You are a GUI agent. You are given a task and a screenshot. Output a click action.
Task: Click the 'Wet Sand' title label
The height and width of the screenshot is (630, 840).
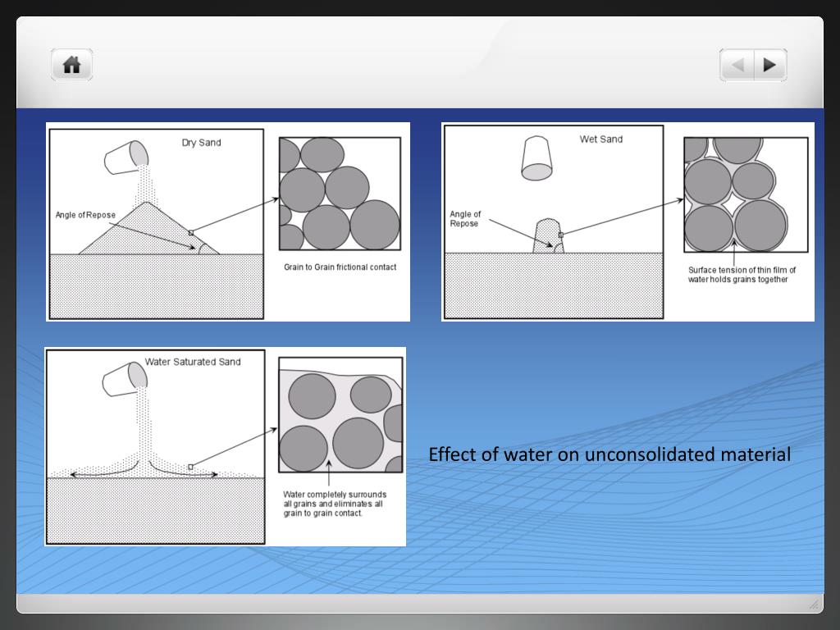tap(601, 139)
